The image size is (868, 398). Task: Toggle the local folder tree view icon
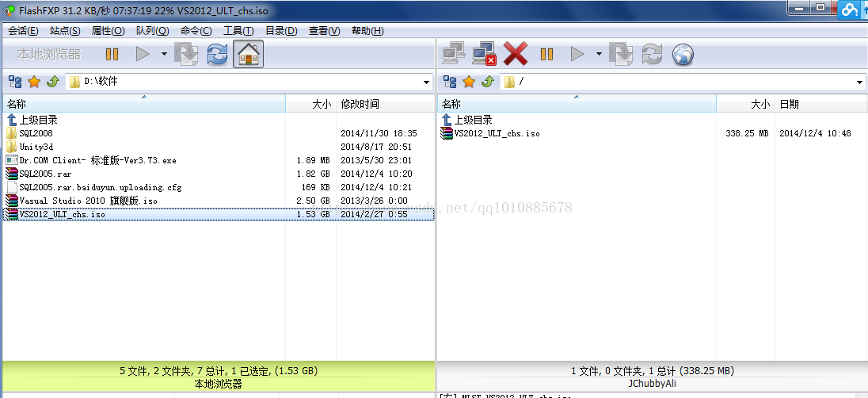coord(15,82)
